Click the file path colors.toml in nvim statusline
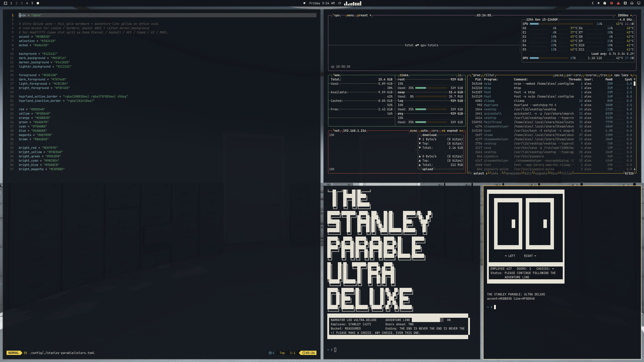The image size is (644, 362). (x=62, y=353)
